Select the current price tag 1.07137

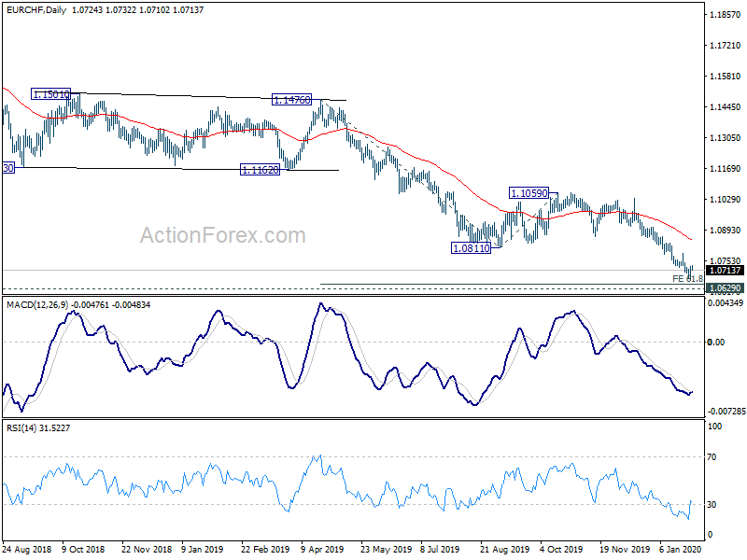725,271
